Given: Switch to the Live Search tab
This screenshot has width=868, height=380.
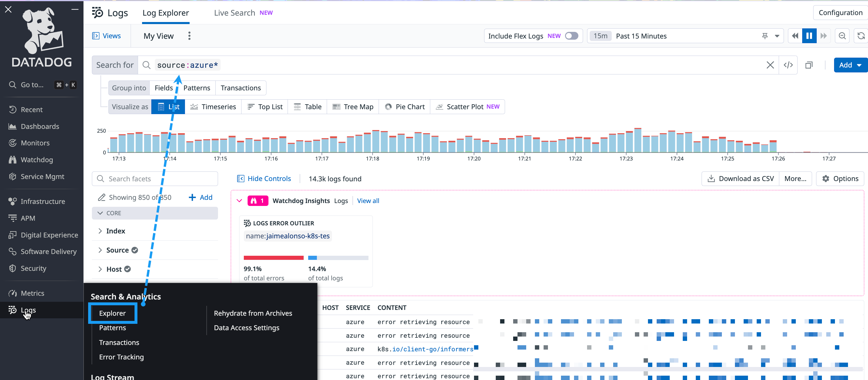Looking at the screenshot, I should (x=243, y=13).
